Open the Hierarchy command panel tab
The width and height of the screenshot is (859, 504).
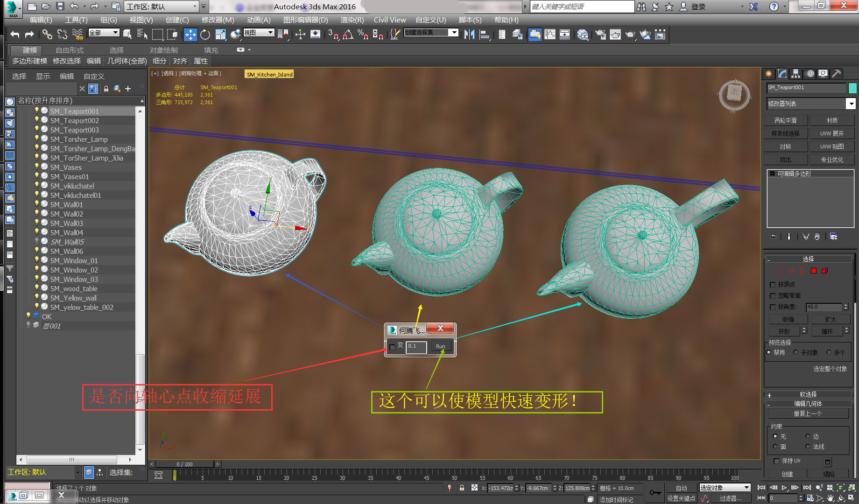tap(796, 73)
